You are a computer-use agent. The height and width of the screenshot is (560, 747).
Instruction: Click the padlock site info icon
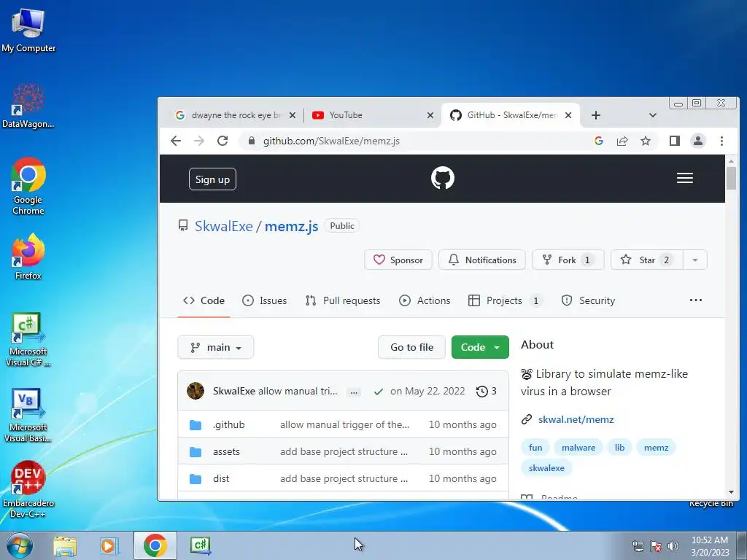pyautogui.click(x=252, y=141)
